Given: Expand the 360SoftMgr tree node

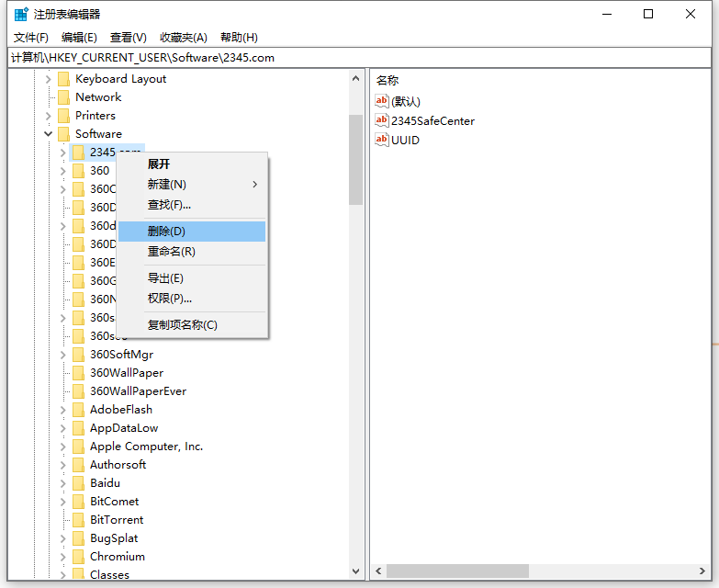Looking at the screenshot, I should pyautogui.click(x=63, y=355).
